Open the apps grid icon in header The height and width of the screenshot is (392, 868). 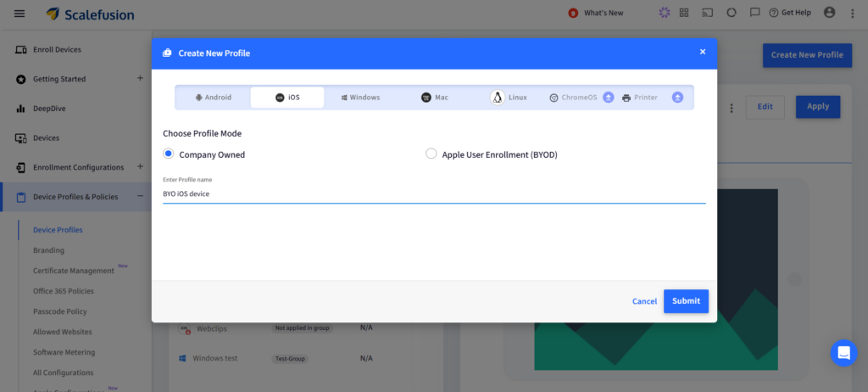(684, 13)
